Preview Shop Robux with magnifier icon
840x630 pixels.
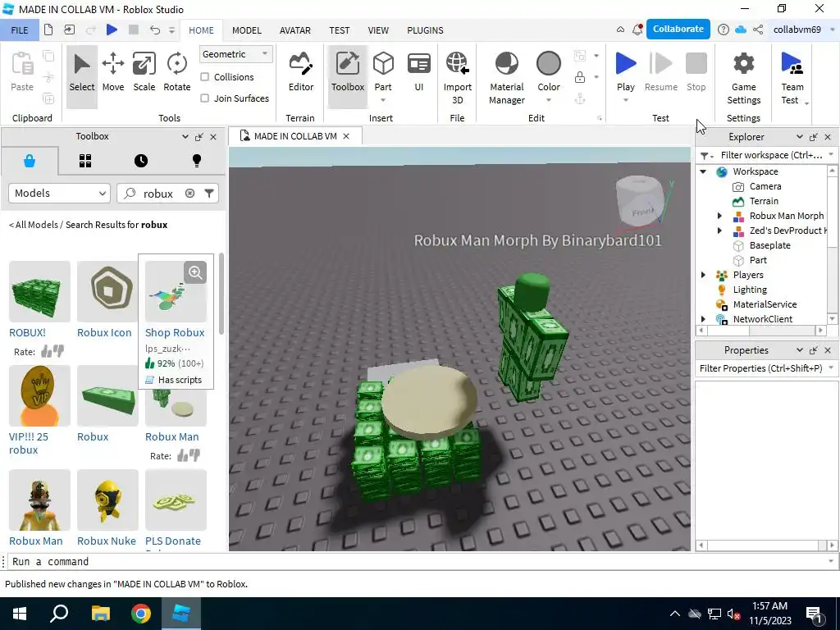(x=195, y=272)
